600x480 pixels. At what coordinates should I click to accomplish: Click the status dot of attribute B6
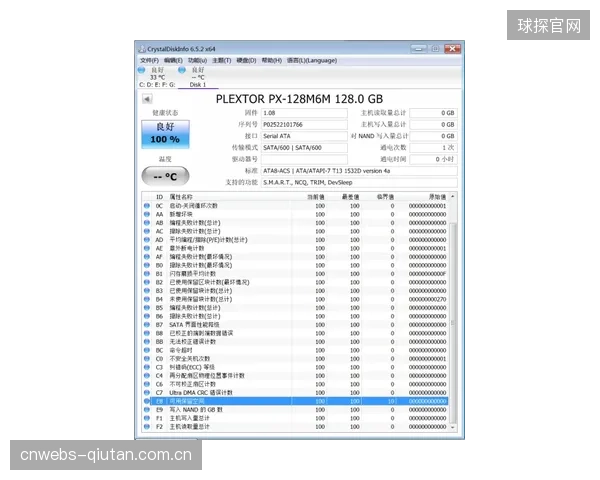(147, 316)
